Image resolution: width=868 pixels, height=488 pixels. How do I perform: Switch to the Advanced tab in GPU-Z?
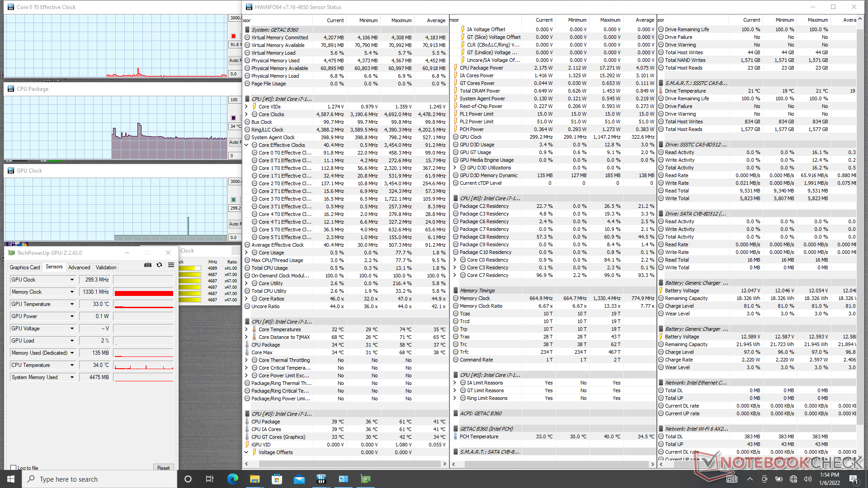point(79,267)
